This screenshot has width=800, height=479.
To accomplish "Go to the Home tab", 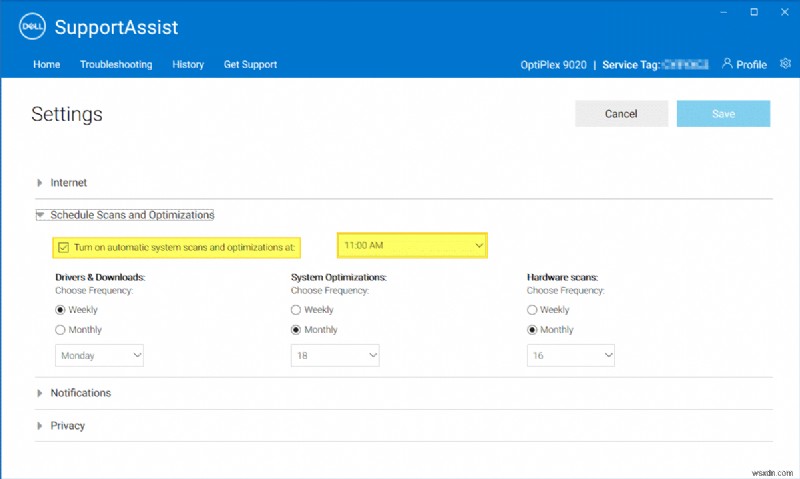I will coord(46,64).
